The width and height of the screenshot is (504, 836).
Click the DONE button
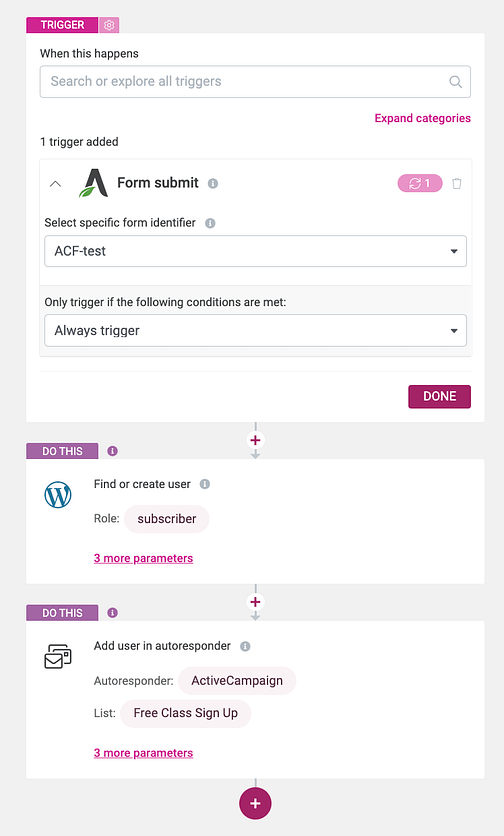coord(439,397)
